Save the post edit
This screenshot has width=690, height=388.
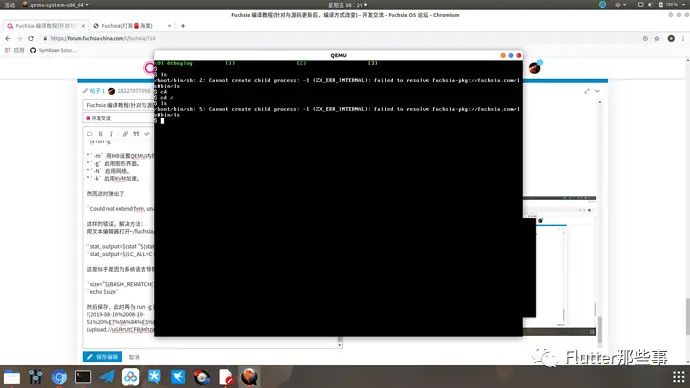pyautogui.click(x=102, y=357)
